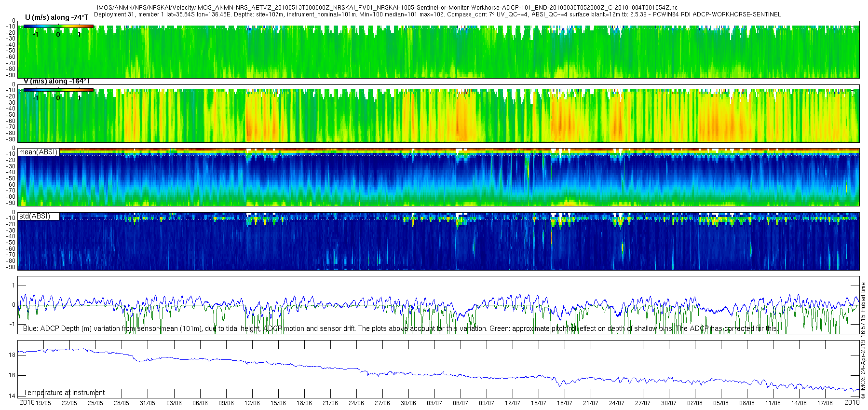Click the 30/06 date tick label
Screen dimensions: 868x410
coord(408,403)
